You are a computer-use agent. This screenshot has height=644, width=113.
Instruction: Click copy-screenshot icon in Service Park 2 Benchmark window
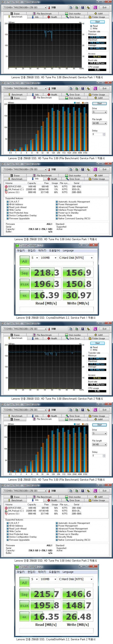click(77, 329)
